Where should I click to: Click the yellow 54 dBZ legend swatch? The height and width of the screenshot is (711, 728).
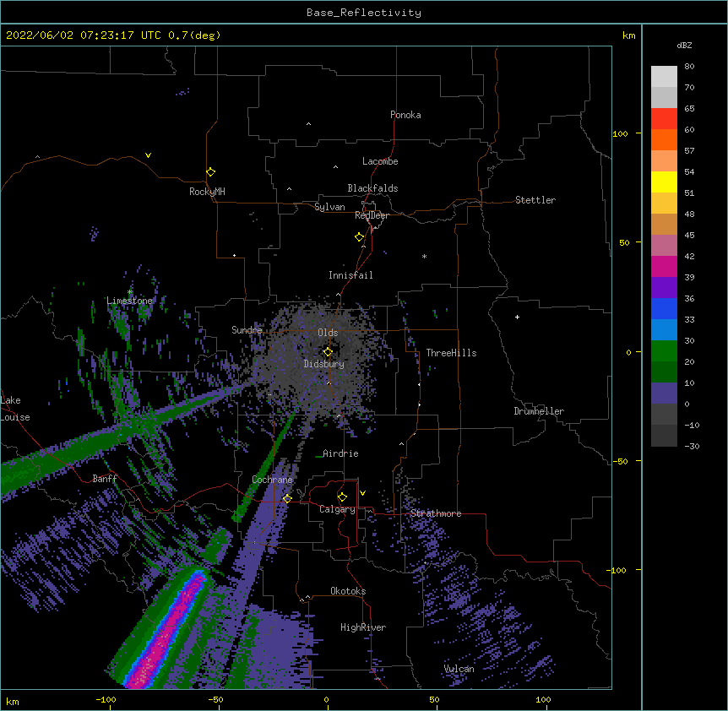(x=664, y=182)
